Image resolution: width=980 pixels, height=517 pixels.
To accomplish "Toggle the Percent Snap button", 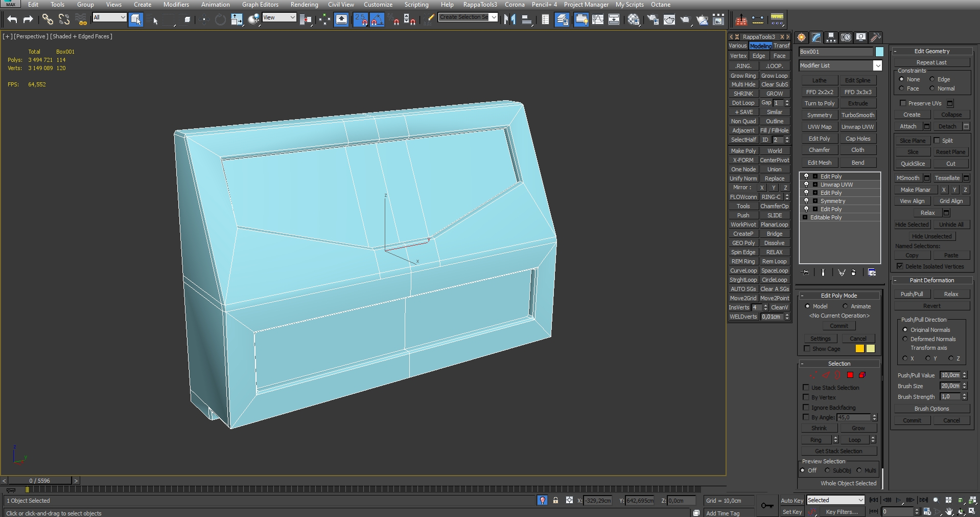I will 394,19.
